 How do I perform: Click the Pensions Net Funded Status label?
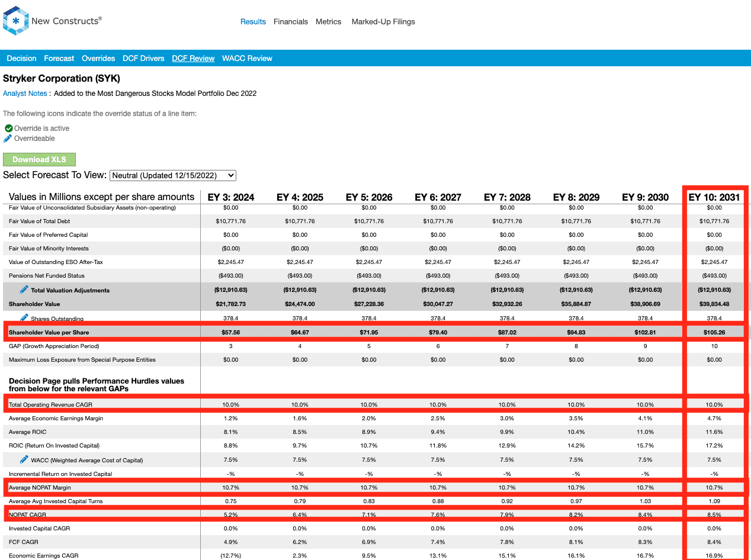point(47,275)
